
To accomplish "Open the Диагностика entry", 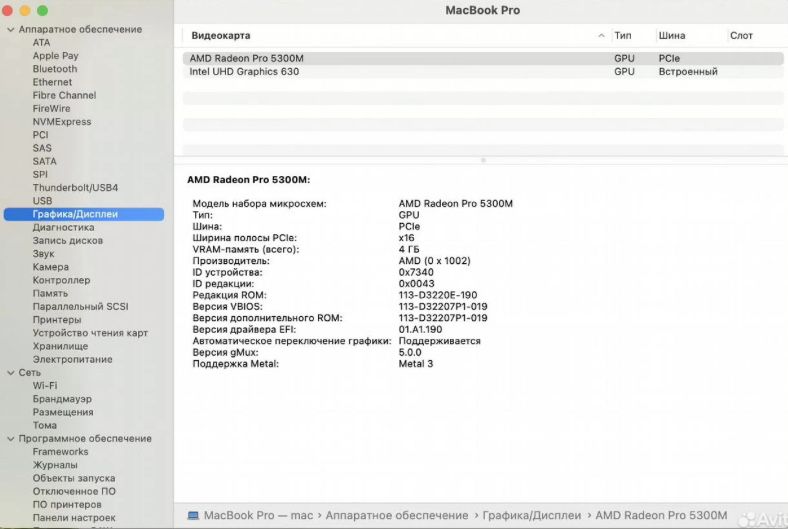I will click(x=63, y=228).
